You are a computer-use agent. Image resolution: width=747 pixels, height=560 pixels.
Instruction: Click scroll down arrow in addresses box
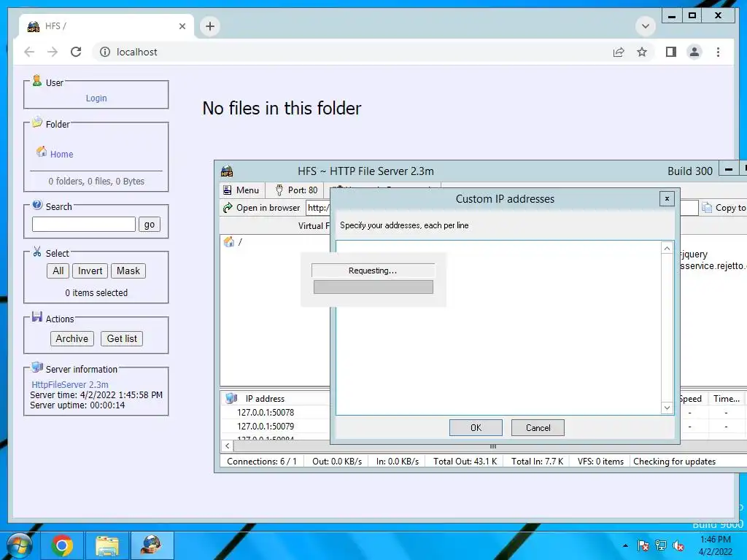click(x=667, y=408)
